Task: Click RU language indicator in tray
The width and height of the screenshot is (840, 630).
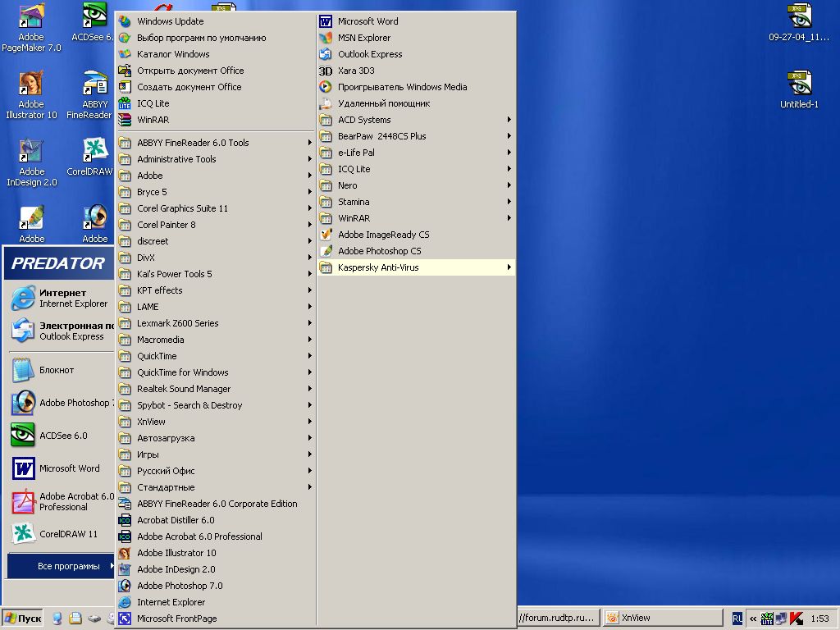Action: tap(737, 619)
